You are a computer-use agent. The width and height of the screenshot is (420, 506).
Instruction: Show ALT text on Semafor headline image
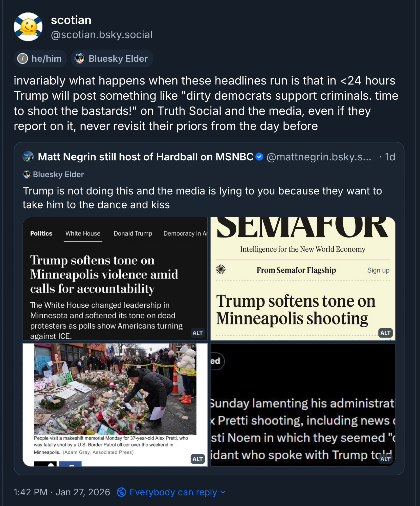pos(385,333)
